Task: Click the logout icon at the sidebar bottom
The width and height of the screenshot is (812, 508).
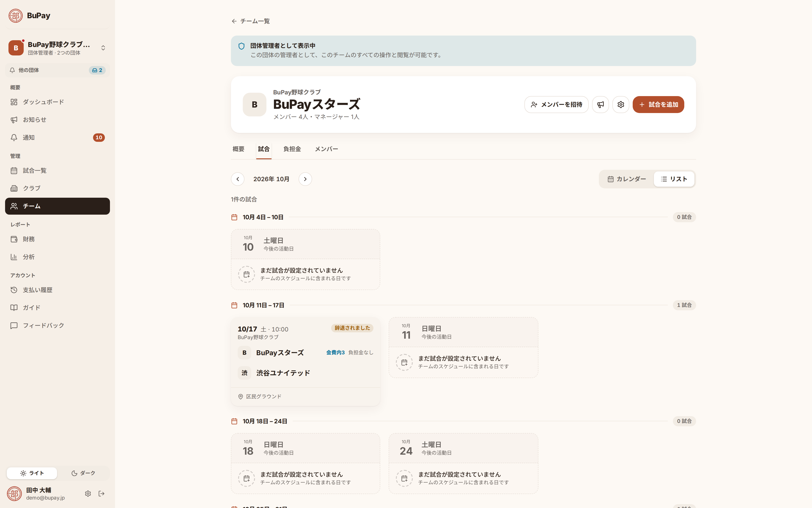Action: pos(102,494)
